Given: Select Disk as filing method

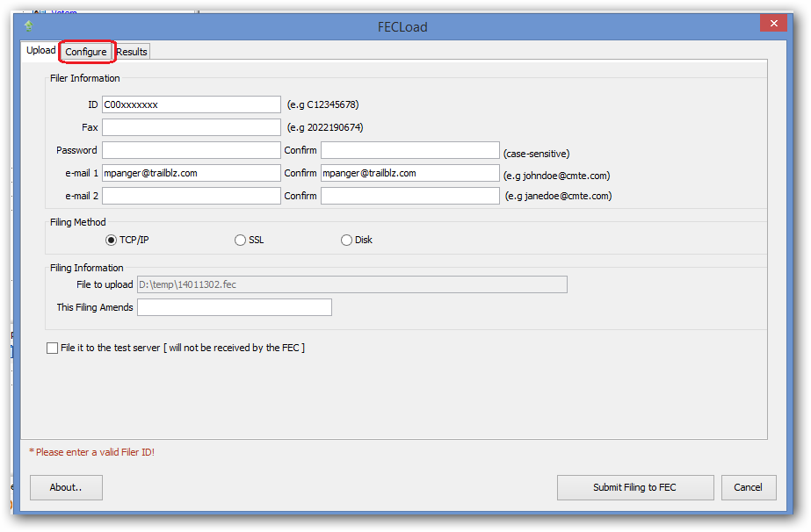Looking at the screenshot, I should (346, 240).
